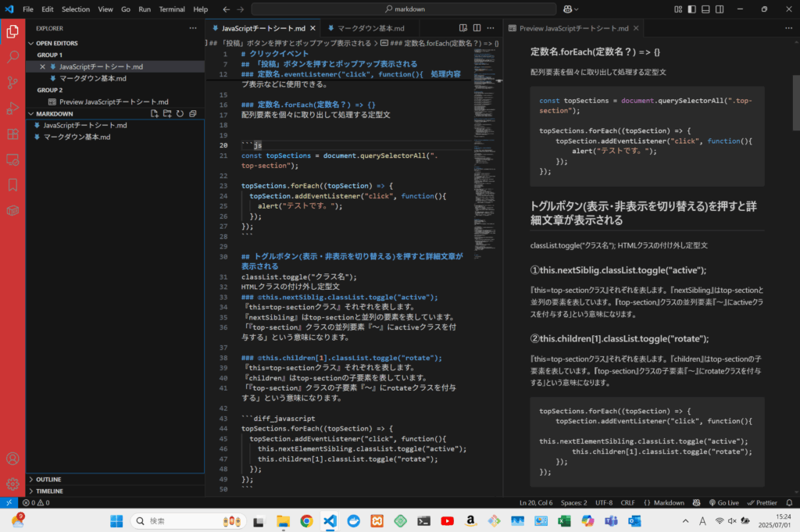Open Explorer views and more actions menu

pos(193,28)
